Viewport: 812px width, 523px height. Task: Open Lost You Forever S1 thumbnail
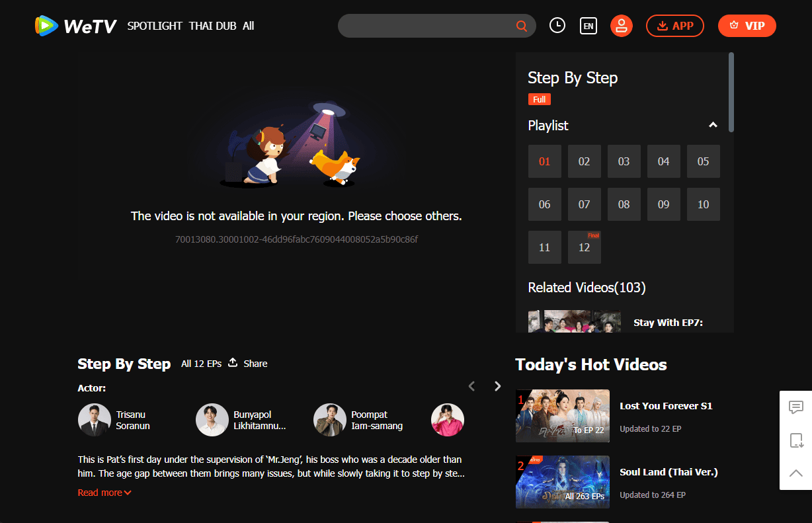pos(563,416)
